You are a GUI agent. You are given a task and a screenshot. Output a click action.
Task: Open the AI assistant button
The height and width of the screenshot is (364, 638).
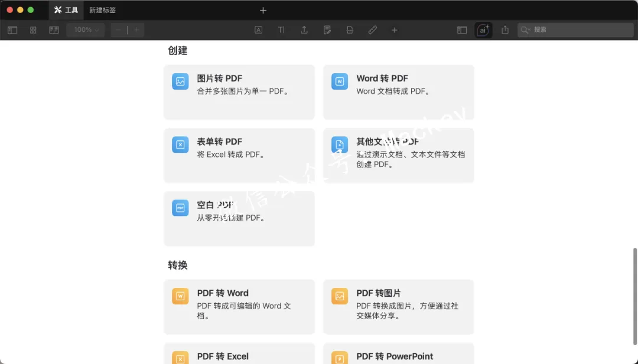483,30
